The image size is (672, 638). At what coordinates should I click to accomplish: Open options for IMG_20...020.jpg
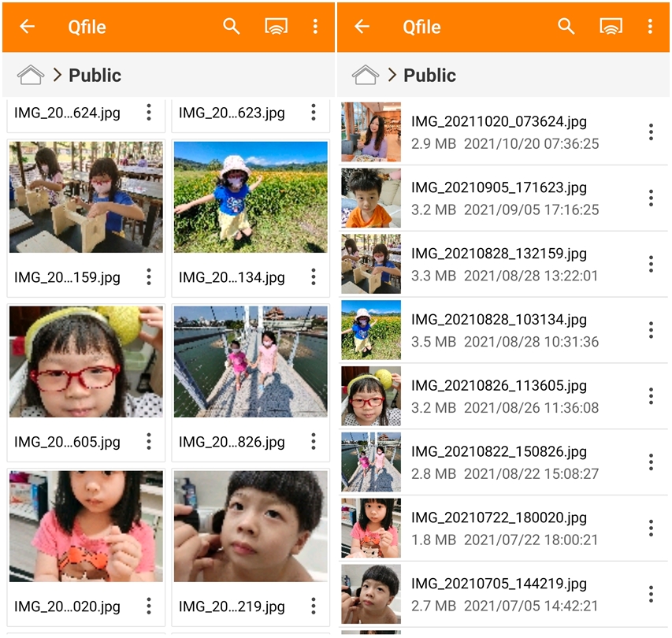click(x=149, y=606)
